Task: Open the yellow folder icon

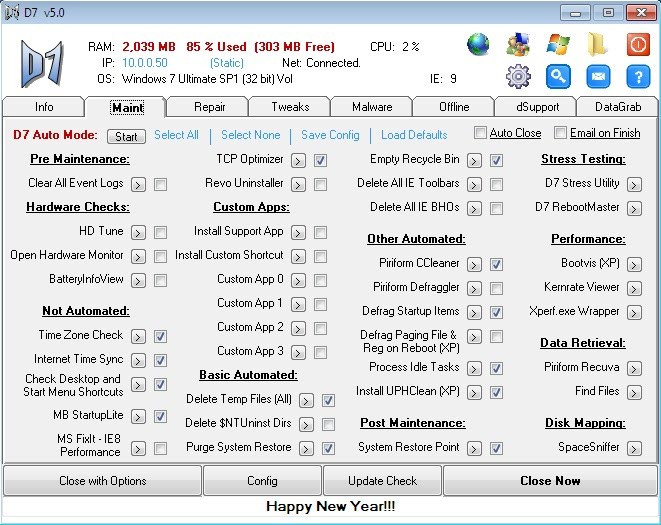Action: pos(597,44)
